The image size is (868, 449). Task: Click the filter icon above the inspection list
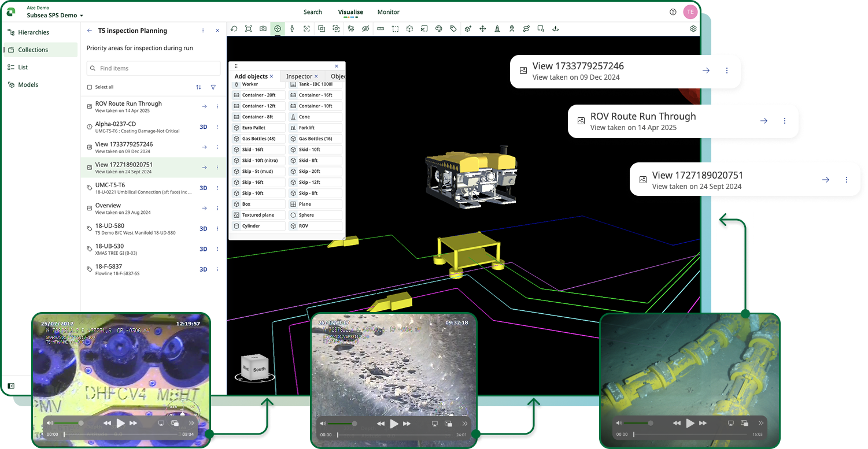pyautogui.click(x=213, y=87)
